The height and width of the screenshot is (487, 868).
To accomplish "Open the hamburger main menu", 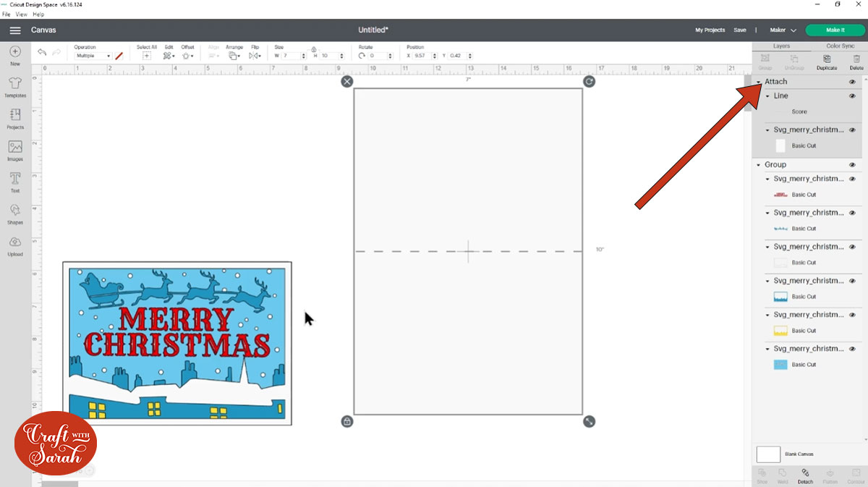I will click(x=14, y=30).
